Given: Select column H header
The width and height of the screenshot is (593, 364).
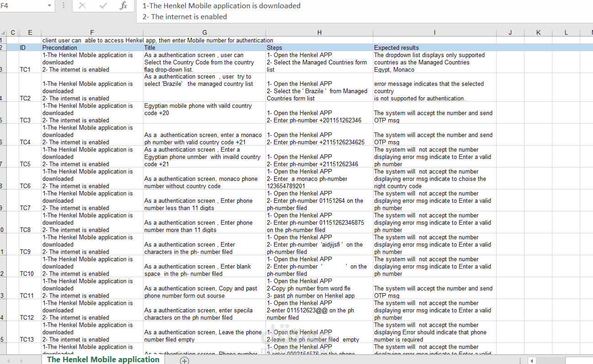Looking at the screenshot, I should pyautogui.click(x=319, y=32).
